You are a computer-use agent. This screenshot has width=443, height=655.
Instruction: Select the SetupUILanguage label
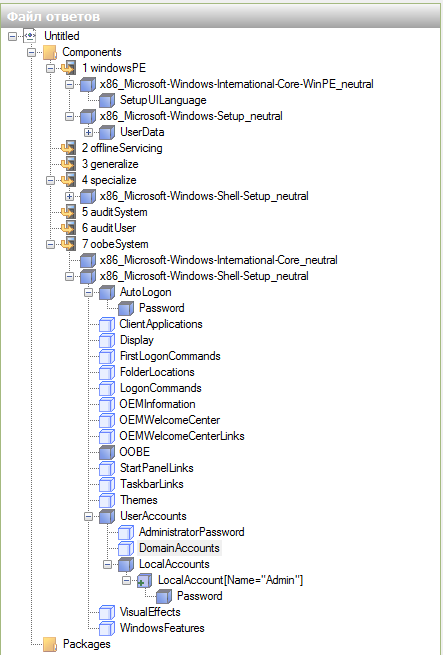pyautogui.click(x=163, y=100)
